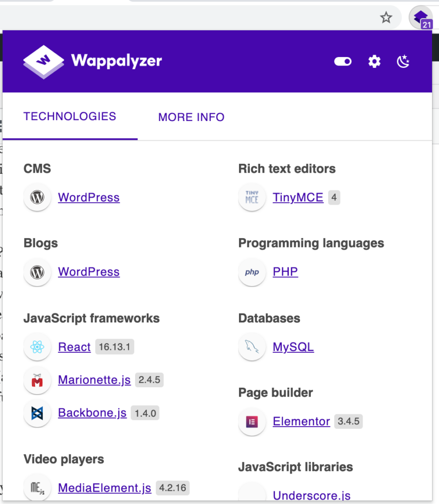Switch to dark mode with moon icon
The image size is (439, 504).
coord(403,61)
